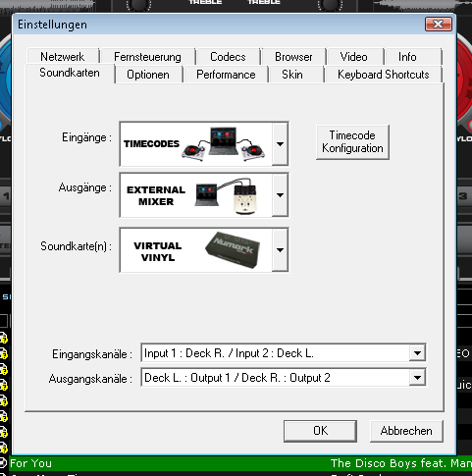Expand the Eingänge dropdown arrow

coord(280,144)
